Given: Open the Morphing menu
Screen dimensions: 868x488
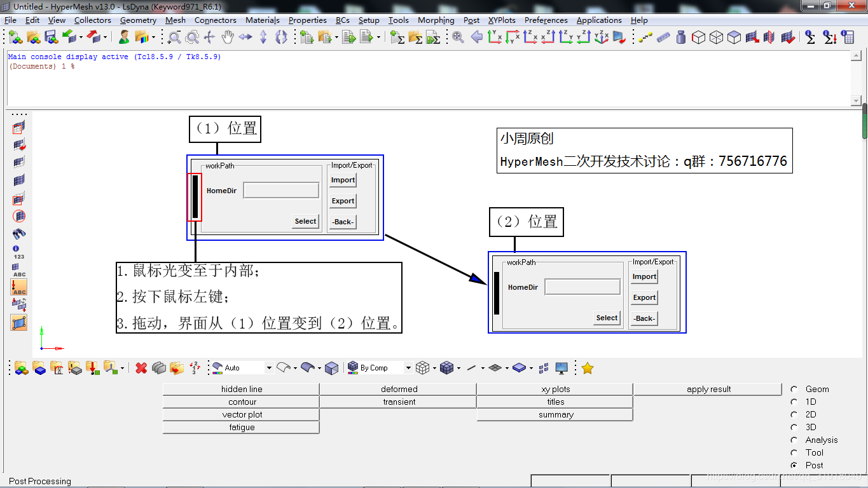Looking at the screenshot, I should [x=436, y=20].
